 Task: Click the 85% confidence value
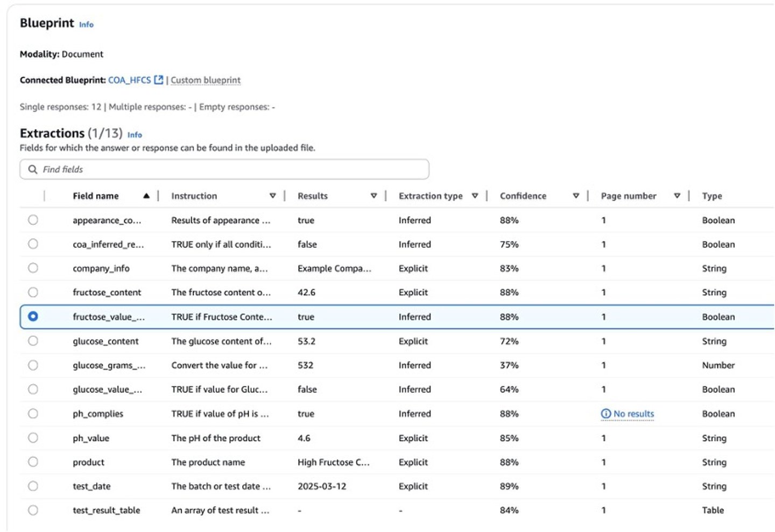coord(509,438)
